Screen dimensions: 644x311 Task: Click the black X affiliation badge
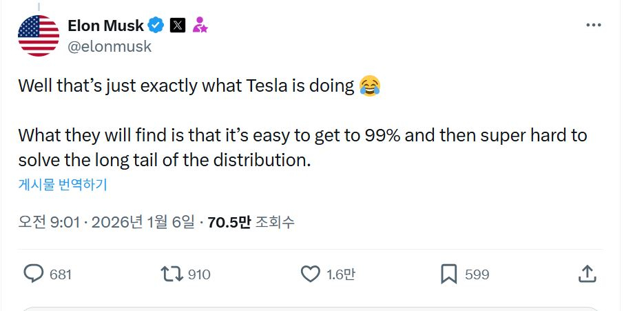pos(178,26)
